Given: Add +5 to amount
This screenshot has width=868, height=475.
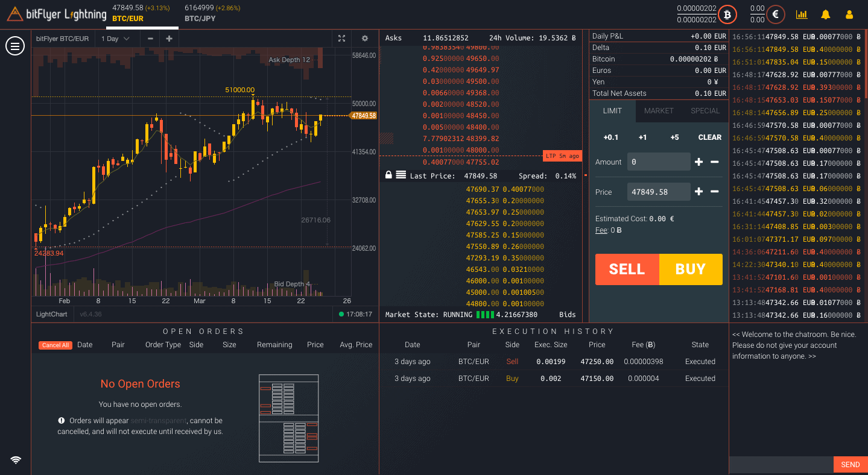Looking at the screenshot, I should click(x=674, y=137).
